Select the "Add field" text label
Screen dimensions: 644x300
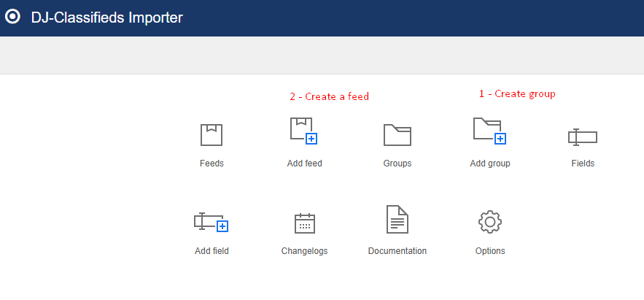click(x=212, y=251)
